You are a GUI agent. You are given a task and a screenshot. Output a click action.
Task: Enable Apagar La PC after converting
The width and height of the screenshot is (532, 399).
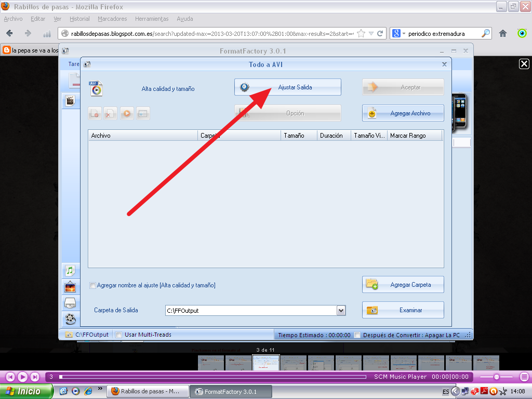click(357, 335)
